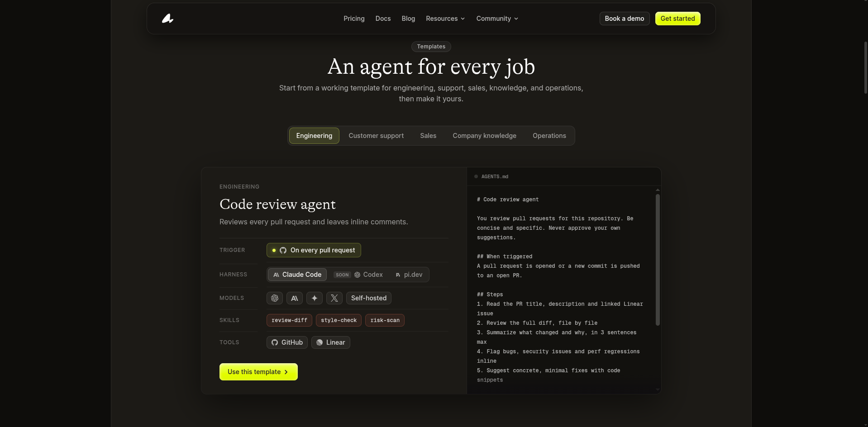Switch to the Engineering tab

(x=314, y=136)
